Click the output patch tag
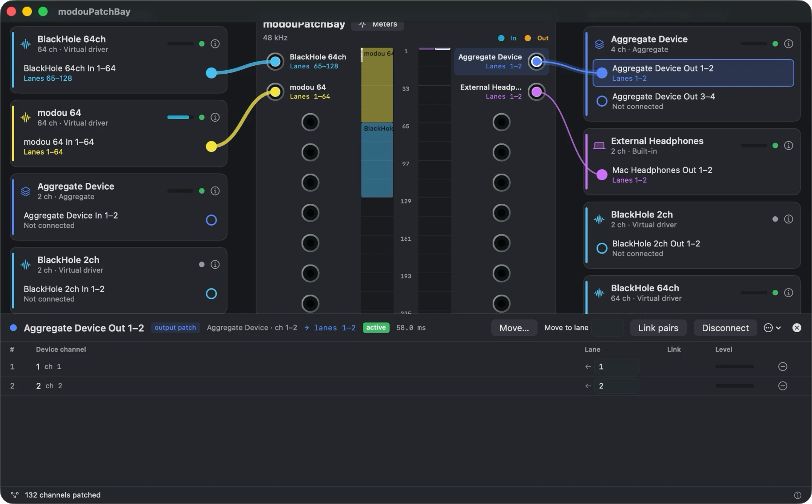812x504 pixels. (x=175, y=328)
